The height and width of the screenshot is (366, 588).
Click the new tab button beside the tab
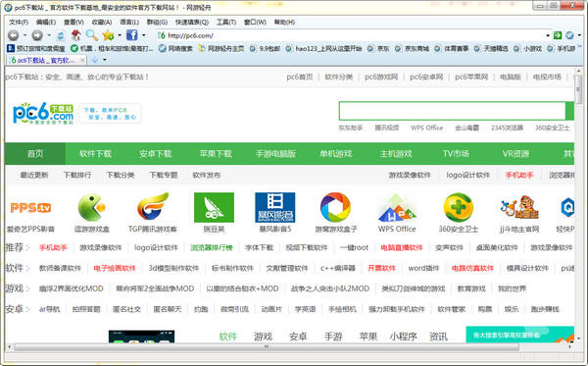[95, 60]
